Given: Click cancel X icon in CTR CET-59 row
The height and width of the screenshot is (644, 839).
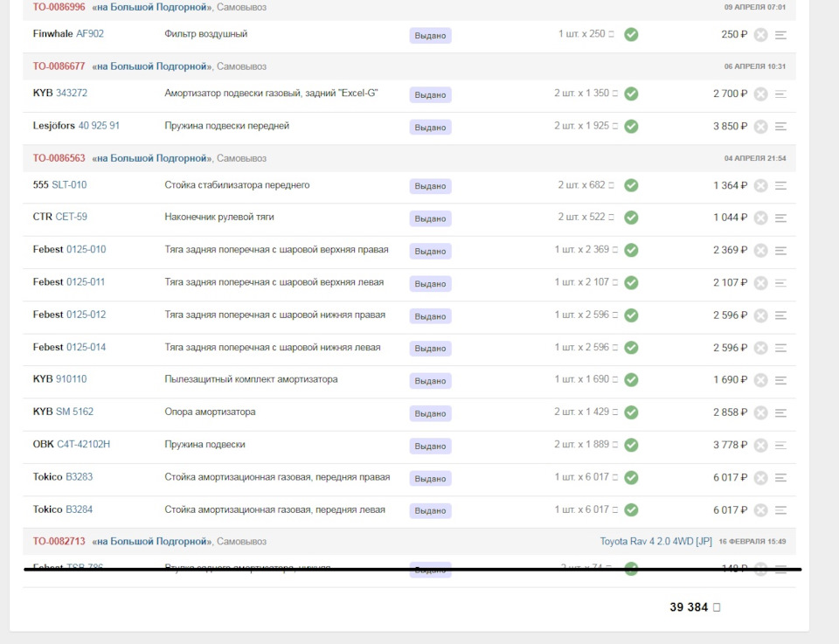Looking at the screenshot, I should [760, 218].
